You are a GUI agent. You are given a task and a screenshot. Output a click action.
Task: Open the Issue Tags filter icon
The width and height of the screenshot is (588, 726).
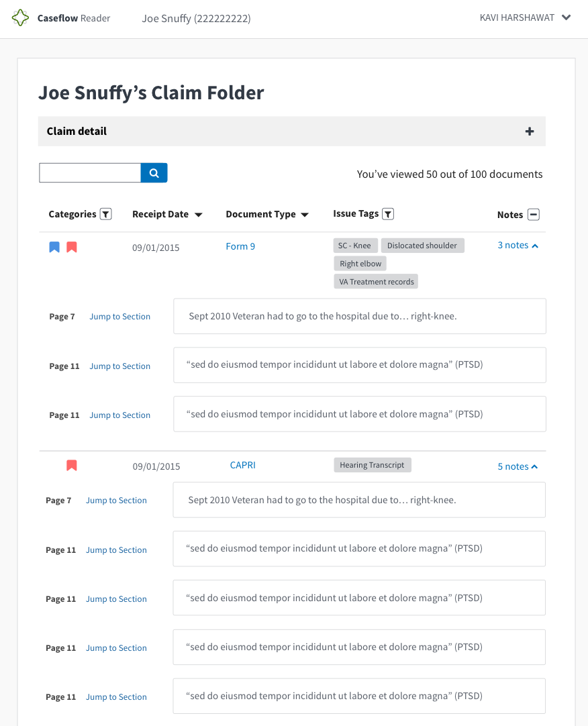click(x=388, y=214)
